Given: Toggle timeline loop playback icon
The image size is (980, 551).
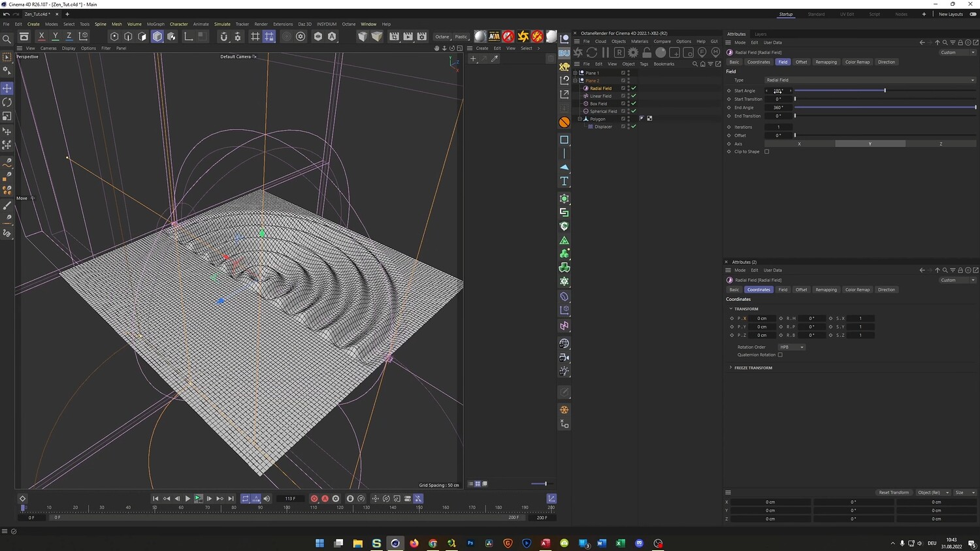Looking at the screenshot, I should [x=246, y=499].
